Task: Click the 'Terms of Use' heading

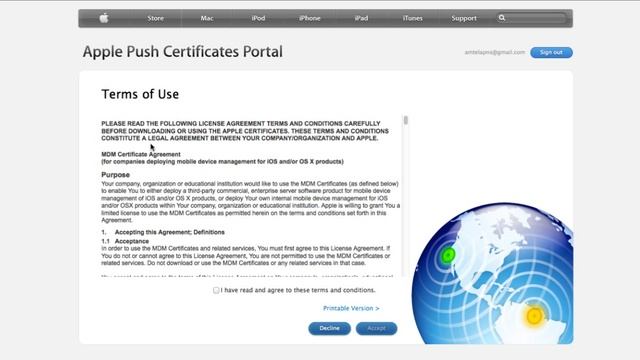Action: (140, 94)
